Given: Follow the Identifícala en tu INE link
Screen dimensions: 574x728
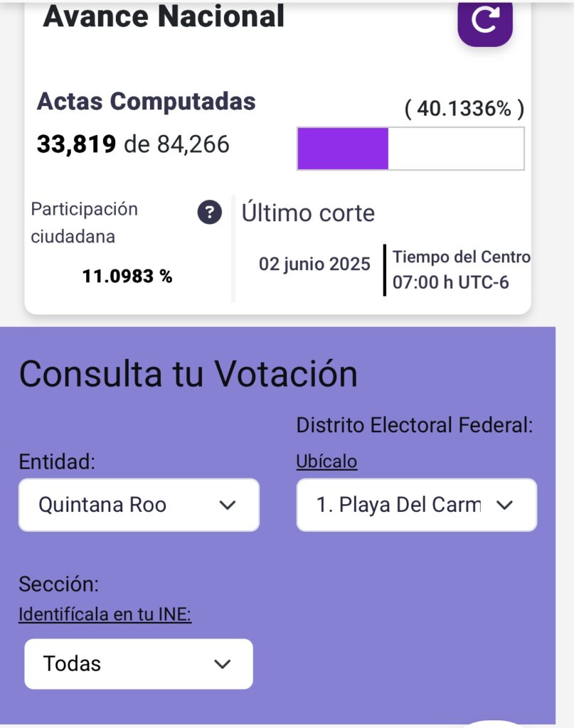Looking at the screenshot, I should pyautogui.click(x=105, y=614).
